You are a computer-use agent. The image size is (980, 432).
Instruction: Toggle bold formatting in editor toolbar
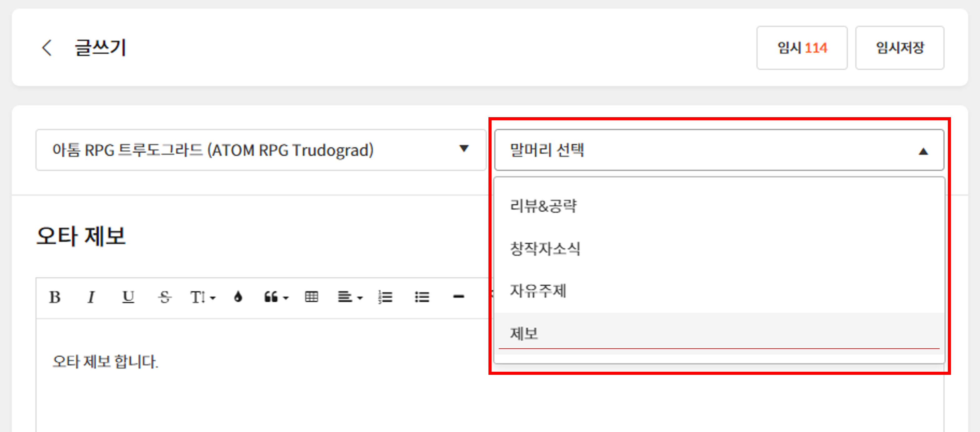pyautogui.click(x=55, y=297)
